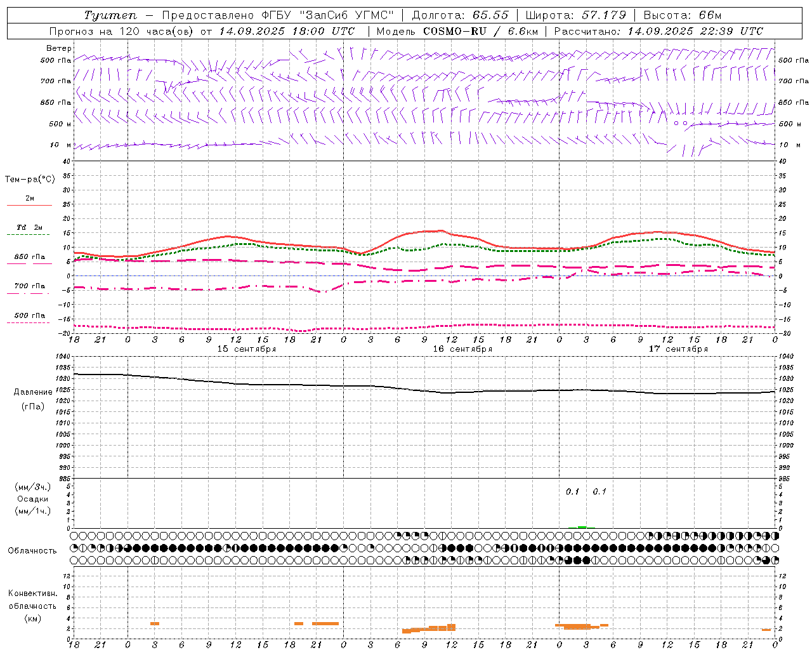
Task: Click the "Ветер" wind panel label
Action: click(59, 48)
